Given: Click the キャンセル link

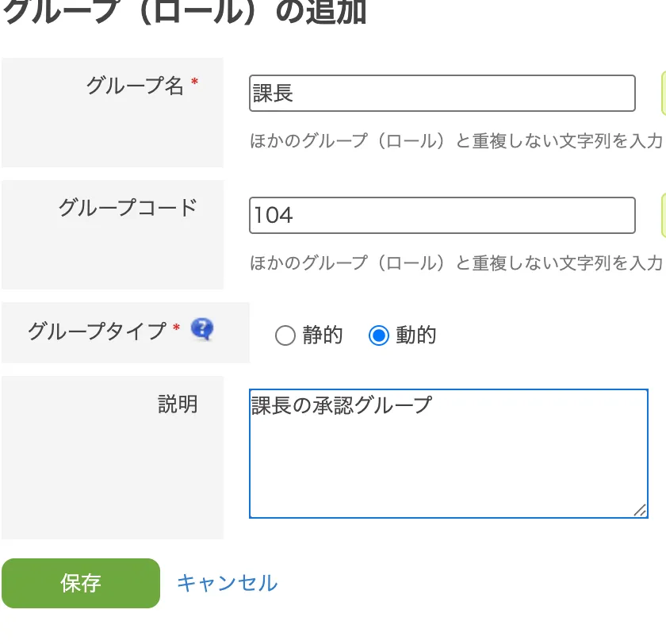Looking at the screenshot, I should (x=227, y=584).
